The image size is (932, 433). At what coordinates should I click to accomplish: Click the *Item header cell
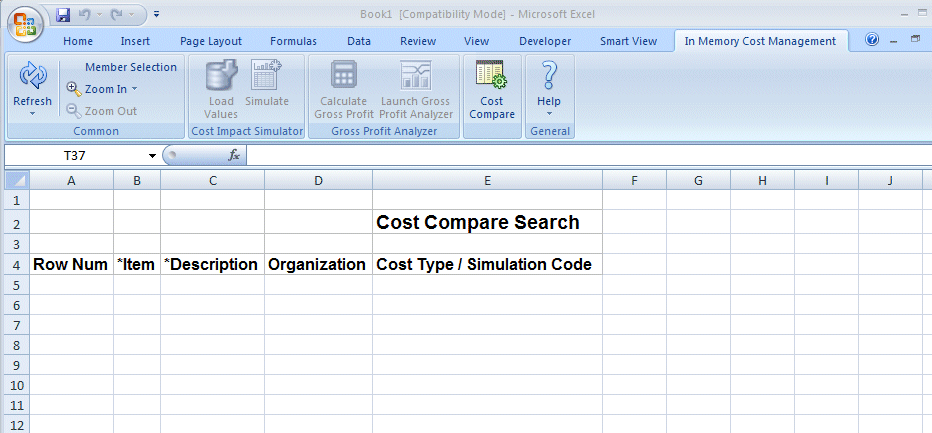pyautogui.click(x=137, y=265)
